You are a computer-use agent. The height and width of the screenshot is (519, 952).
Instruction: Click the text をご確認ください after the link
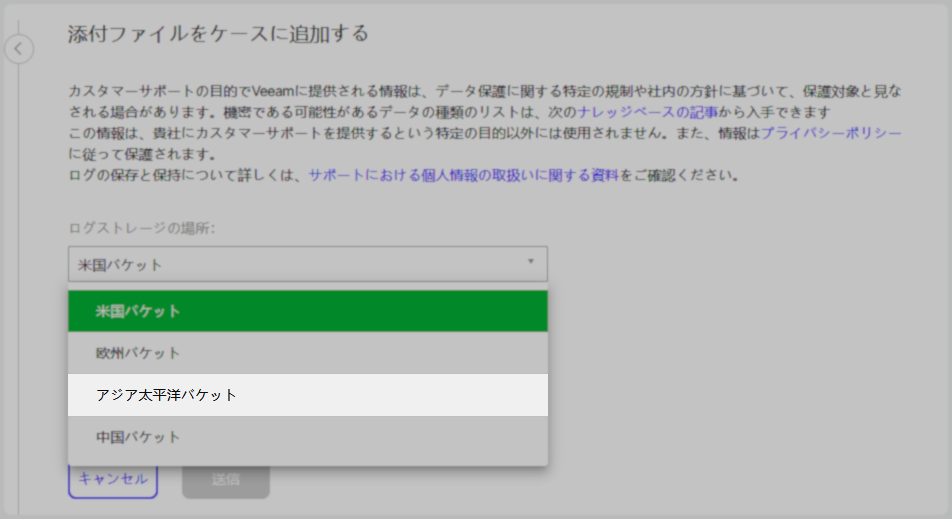click(x=680, y=176)
